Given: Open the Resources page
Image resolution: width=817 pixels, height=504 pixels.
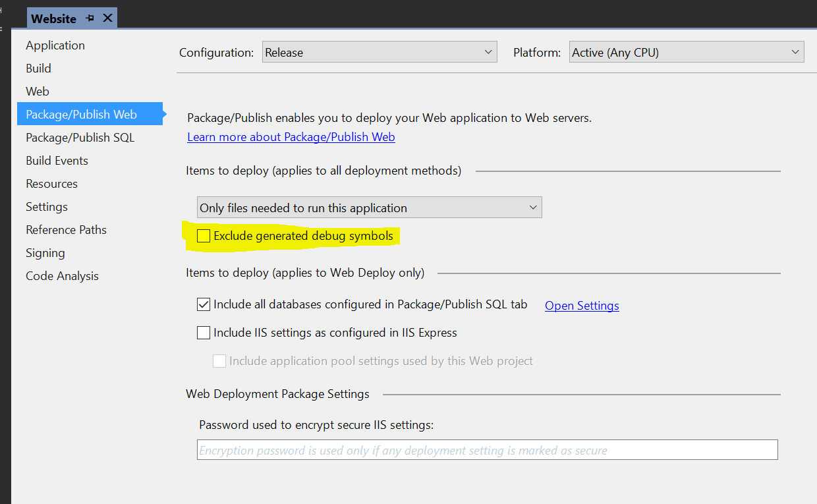Looking at the screenshot, I should tap(51, 183).
